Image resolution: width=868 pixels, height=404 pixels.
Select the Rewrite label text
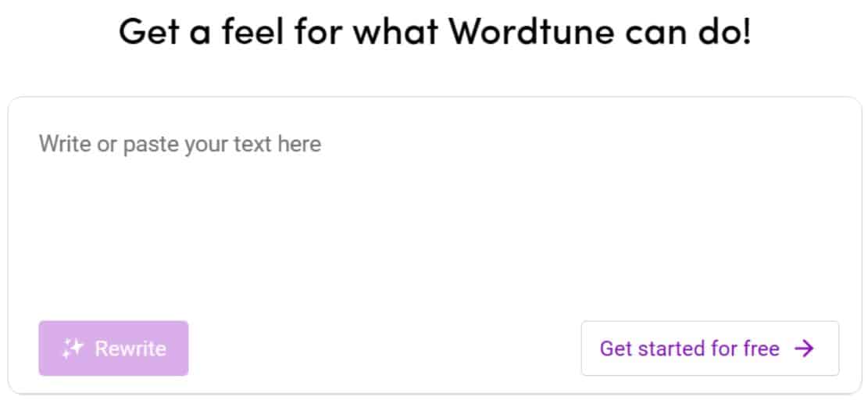point(130,349)
